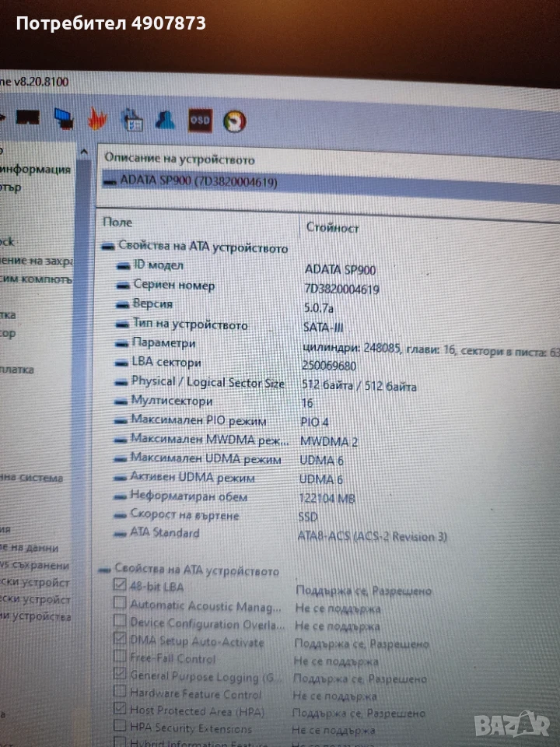
Task: Select the е на данни item in left tree
Action: [x=29, y=548]
